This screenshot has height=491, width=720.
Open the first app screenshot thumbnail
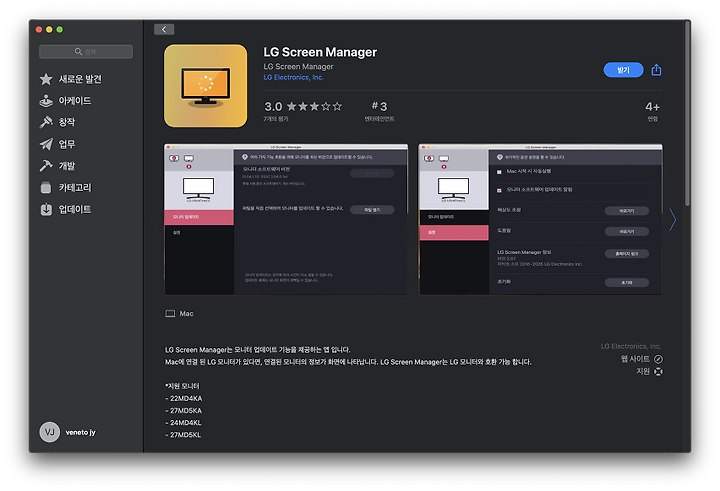(286, 220)
